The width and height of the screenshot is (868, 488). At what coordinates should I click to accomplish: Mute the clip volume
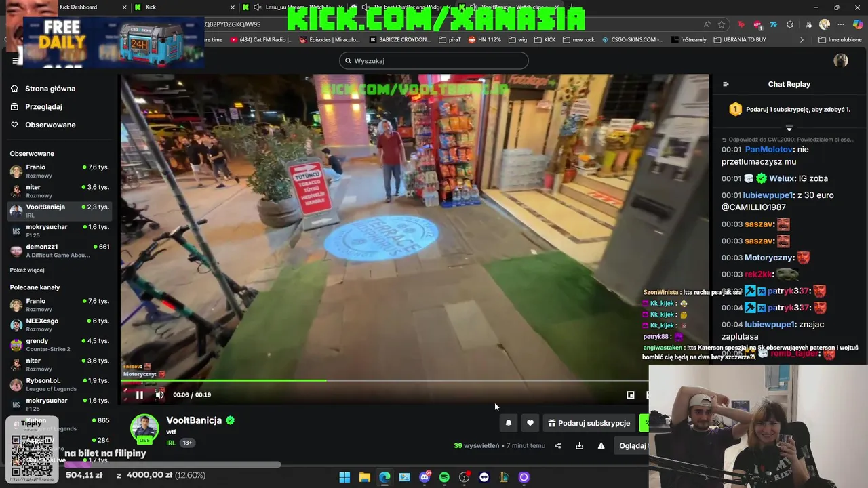point(159,394)
